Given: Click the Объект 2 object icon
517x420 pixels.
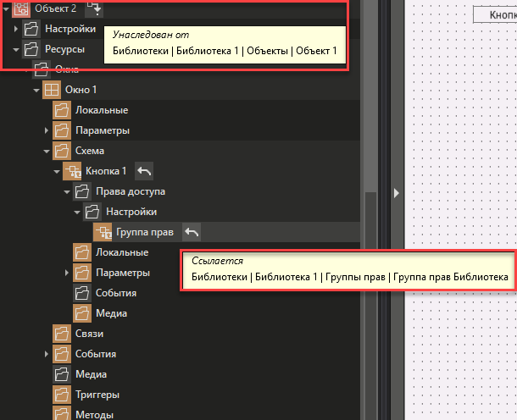Looking at the screenshot, I should [20, 9].
